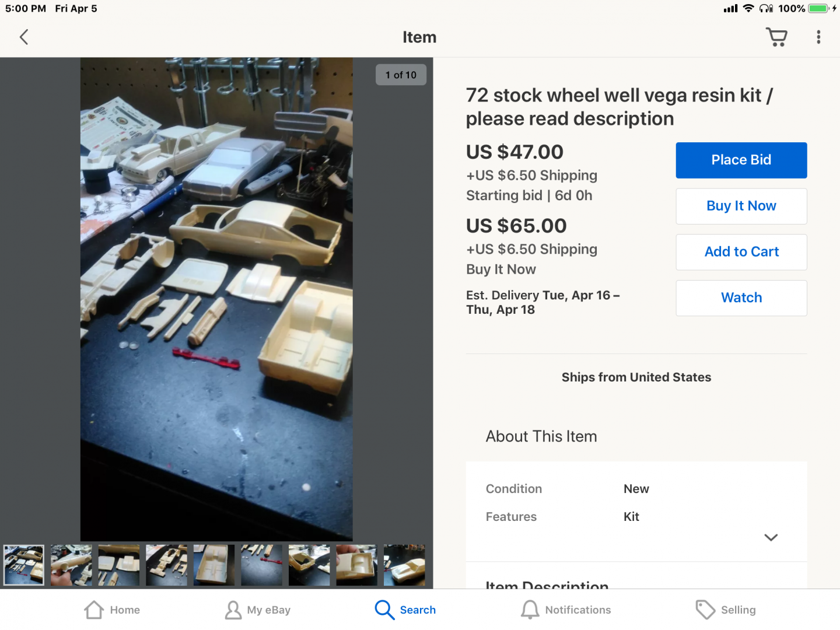Open My eBay person icon
This screenshot has width=840, height=630.
233,610
